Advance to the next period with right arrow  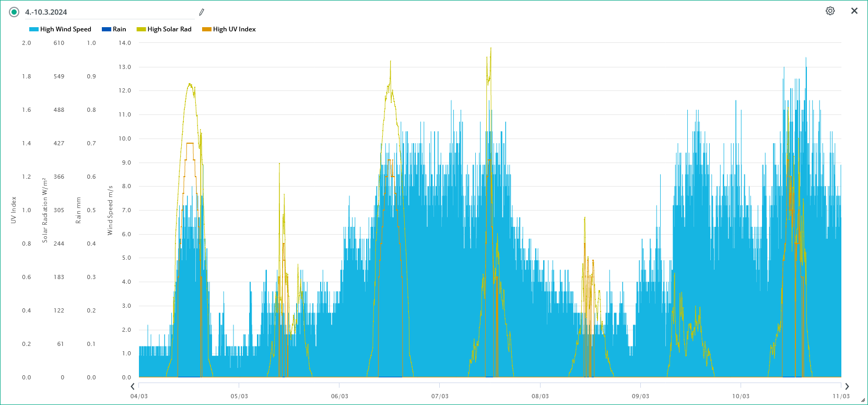coord(847,386)
